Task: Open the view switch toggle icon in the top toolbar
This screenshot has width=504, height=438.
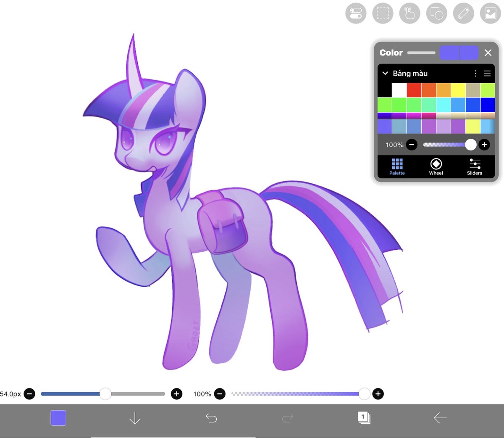Action: point(356,13)
